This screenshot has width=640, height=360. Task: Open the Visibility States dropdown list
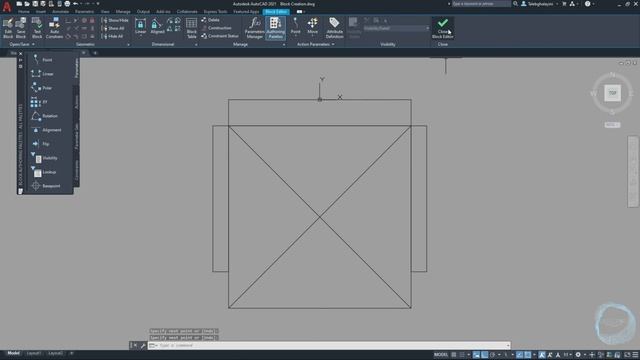tap(396, 28)
